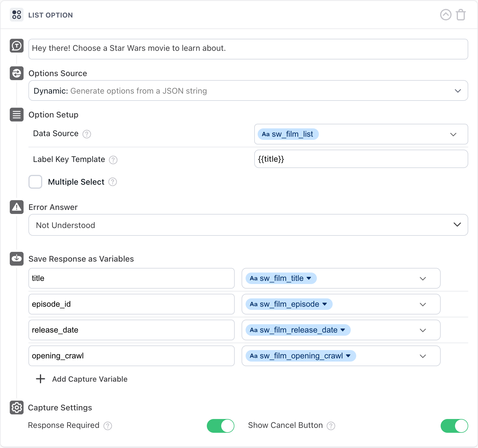Collapse the List Option panel with the up-arrow icon

[446, 15]
